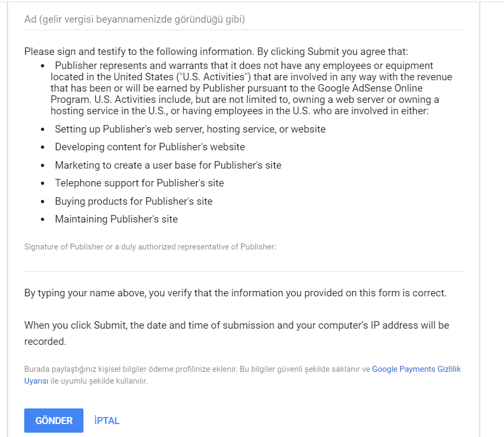Select 'Telephone support for Publisher's site' item
504x437 pixels.
click(139, 183)
